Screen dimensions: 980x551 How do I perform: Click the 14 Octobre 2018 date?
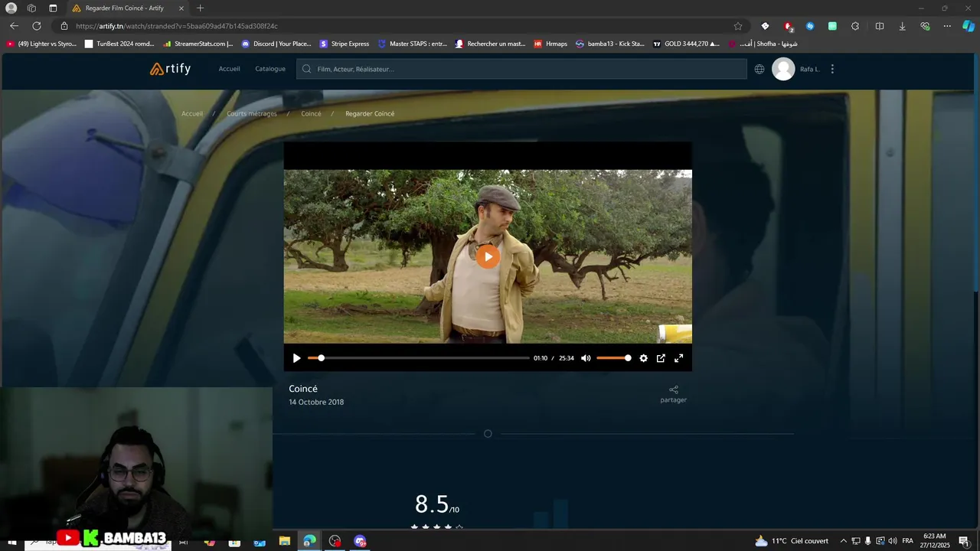point(316,402)
